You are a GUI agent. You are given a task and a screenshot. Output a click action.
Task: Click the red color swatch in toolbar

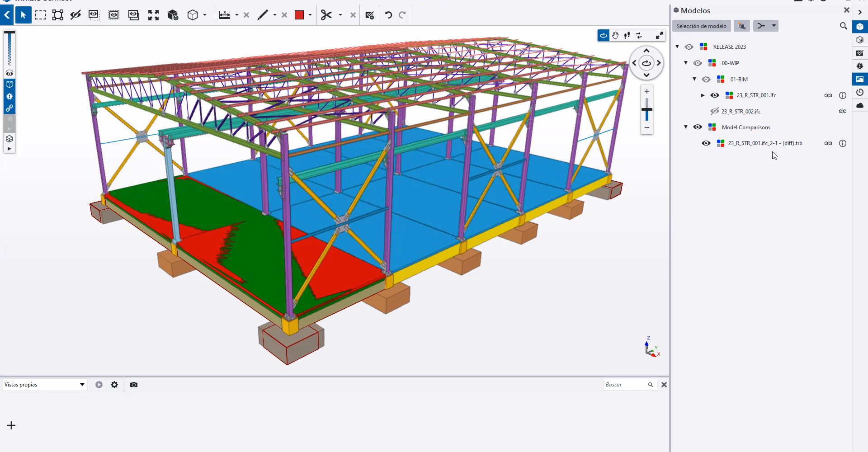[299, 15]
